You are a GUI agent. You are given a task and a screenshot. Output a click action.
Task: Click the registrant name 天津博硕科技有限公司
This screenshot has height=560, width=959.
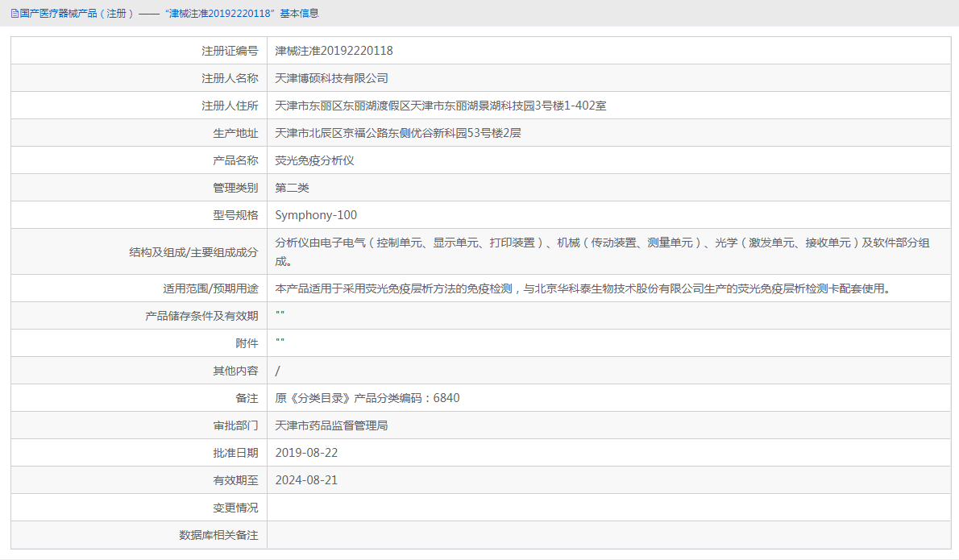pos(331,78)
